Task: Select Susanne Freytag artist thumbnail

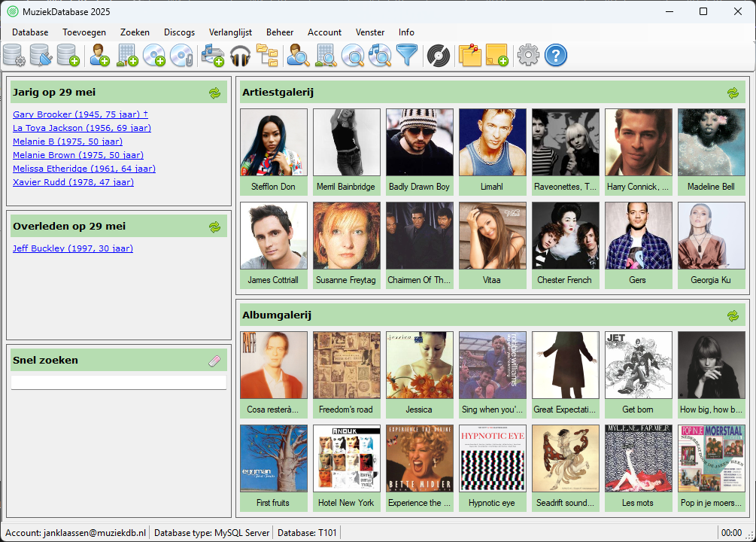Action: click(x=347, y=236)
